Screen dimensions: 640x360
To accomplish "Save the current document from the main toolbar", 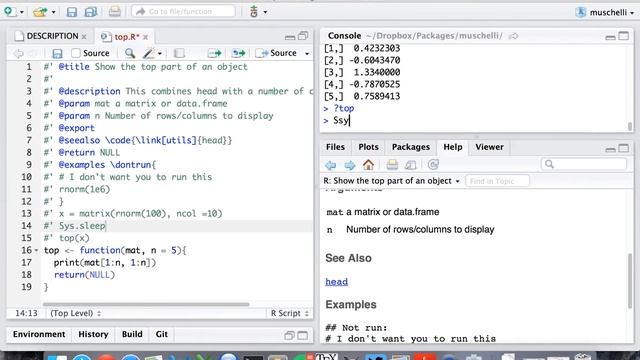I will 72,12.
